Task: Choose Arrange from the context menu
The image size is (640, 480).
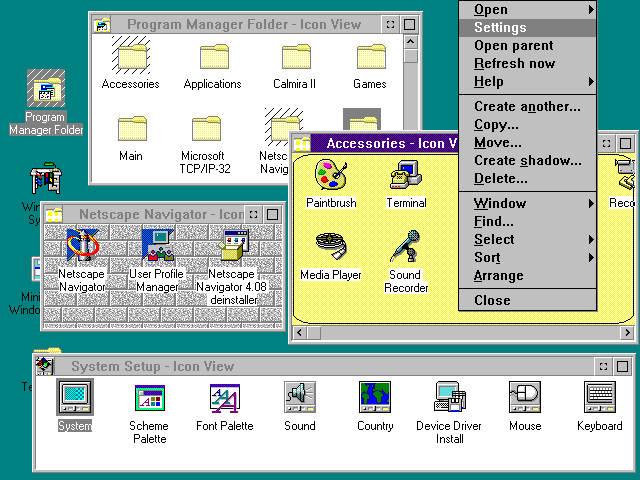Action: coord(527,276)
